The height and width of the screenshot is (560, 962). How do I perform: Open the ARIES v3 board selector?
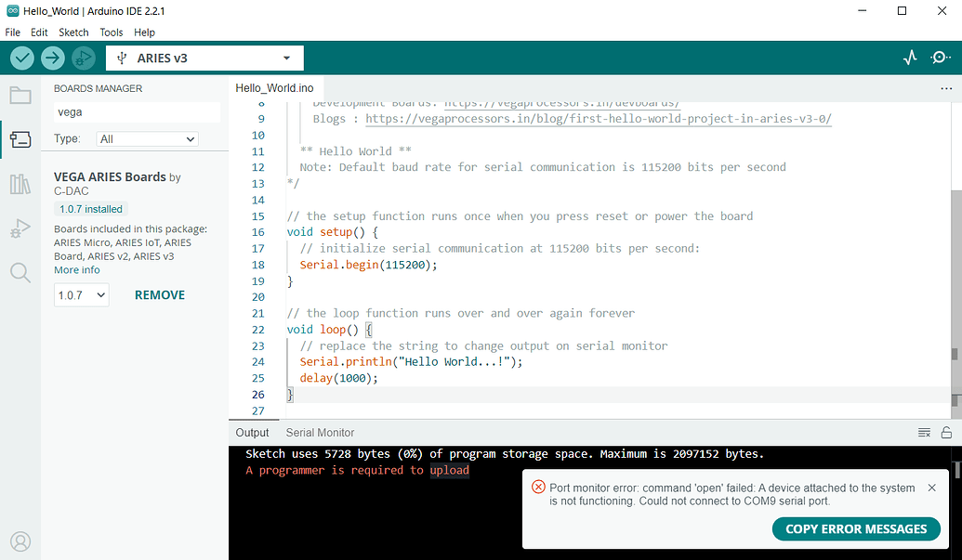(204, 58)
